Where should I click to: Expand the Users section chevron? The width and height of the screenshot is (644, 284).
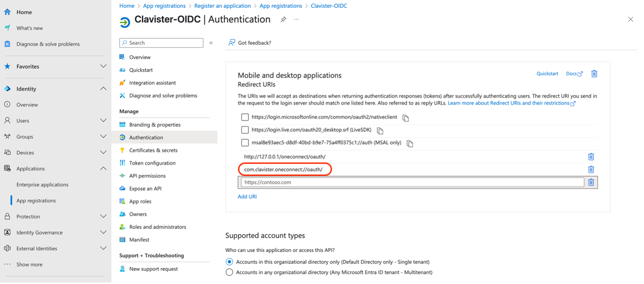(103, 120)
